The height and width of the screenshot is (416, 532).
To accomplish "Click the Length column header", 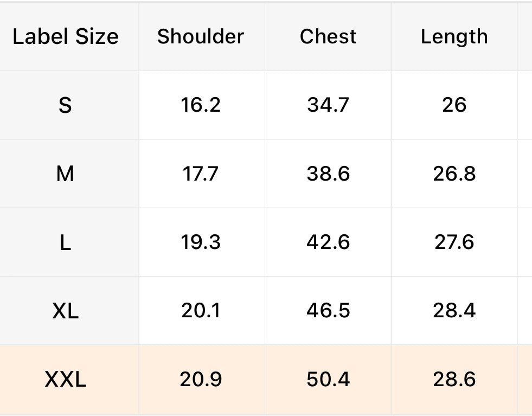I will coord(454,37).
